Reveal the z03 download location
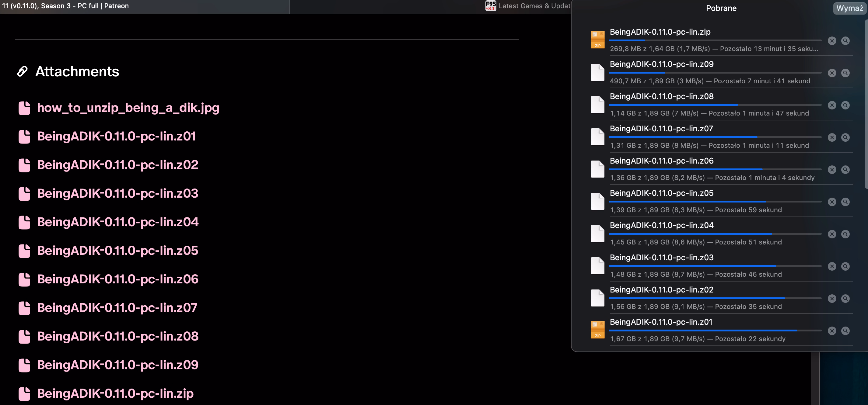 point(845,266)
